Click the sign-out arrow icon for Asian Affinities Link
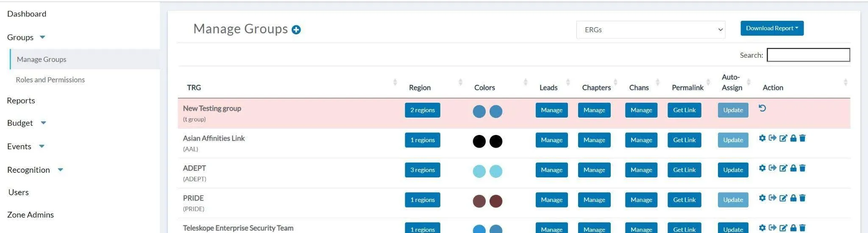The image size is (868, 233). 773,138
